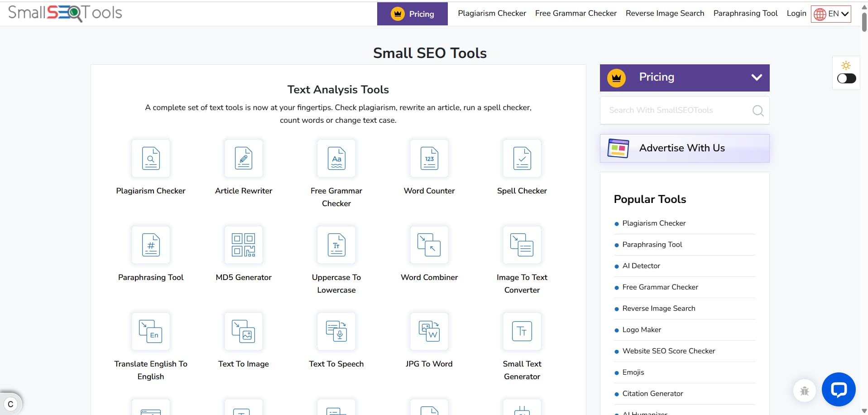
Task: Open the Image To Text Converter icon
Action: [x=522, y=245]
